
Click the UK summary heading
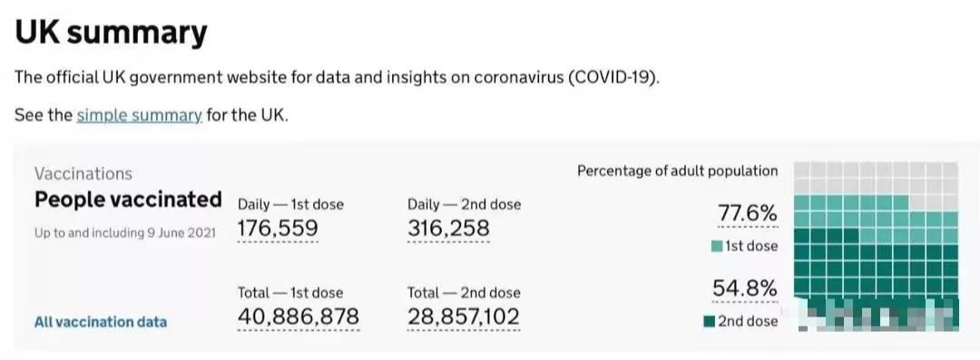tap(111, 32)
